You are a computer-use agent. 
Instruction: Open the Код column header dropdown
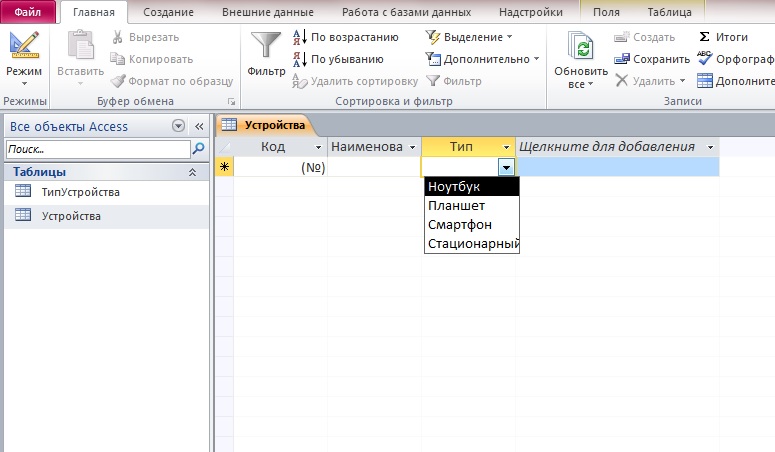point(318,147)
